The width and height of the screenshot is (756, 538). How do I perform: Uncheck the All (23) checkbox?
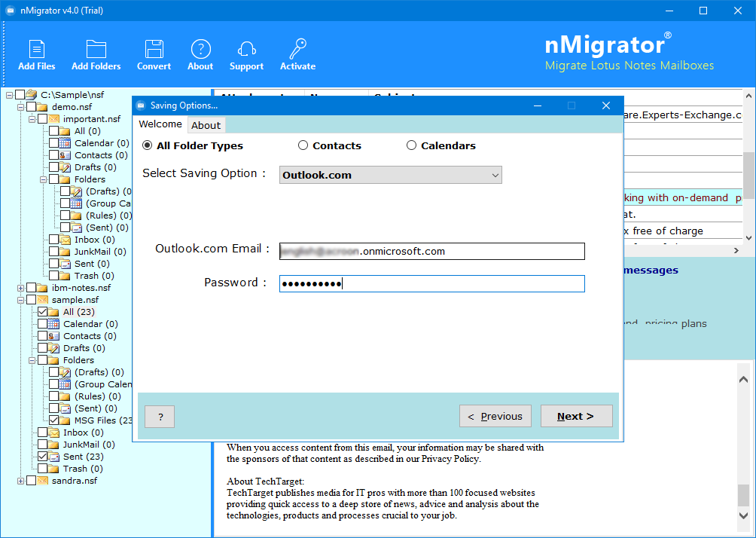42,312
